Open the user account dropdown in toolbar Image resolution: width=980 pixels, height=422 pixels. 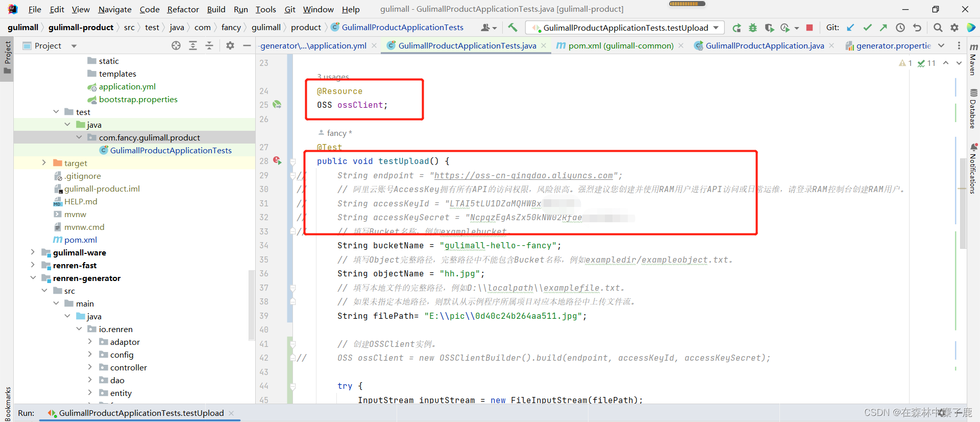click(488, 28)
